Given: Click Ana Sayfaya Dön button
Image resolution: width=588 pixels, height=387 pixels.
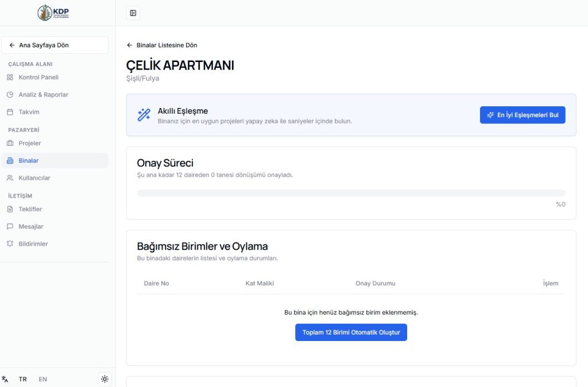Looking at the screenshot, I should coord(55,45).
